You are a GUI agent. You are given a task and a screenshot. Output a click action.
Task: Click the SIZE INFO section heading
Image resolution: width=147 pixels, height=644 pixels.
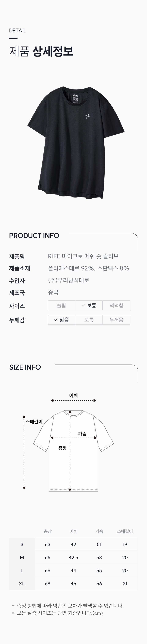pos(25,367)
